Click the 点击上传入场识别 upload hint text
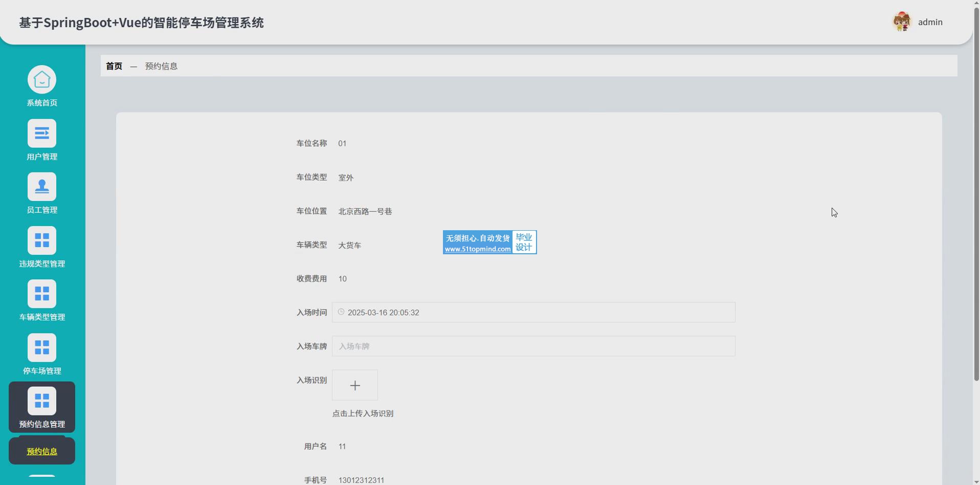The image size is (980, 485). [x=363, y=413]
